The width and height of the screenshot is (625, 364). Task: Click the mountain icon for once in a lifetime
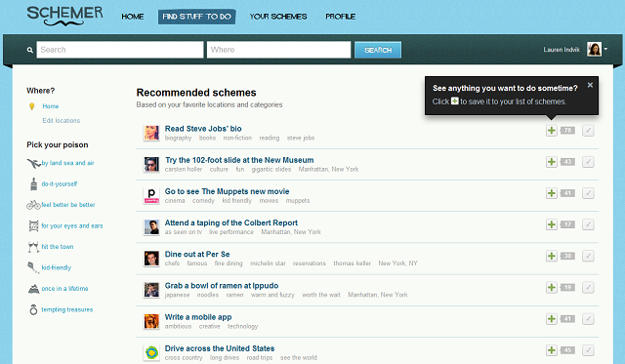tap(33, 289)
